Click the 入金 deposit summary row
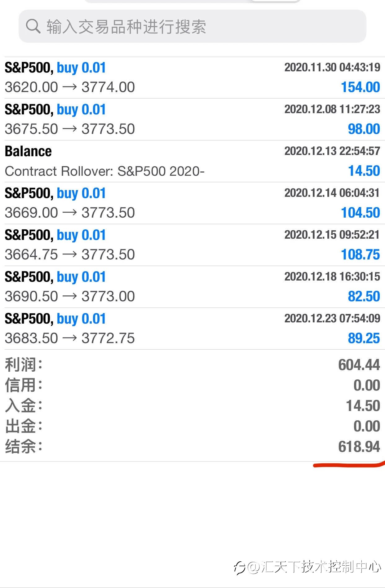This screenshot has height=588, width=385. click(x=192, y=406)
